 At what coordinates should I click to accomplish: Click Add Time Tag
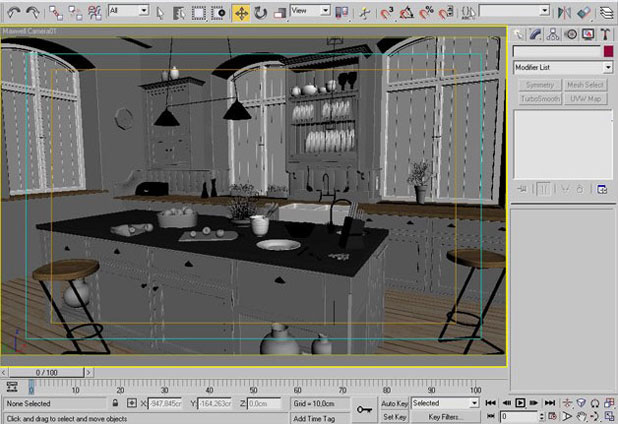(314, 418)
